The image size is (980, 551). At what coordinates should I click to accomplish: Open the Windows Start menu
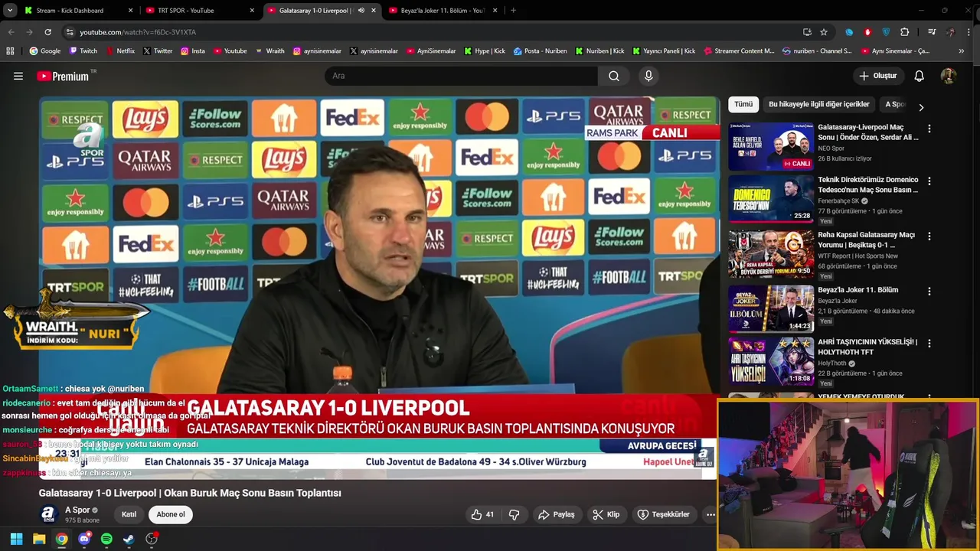(16, 539)
